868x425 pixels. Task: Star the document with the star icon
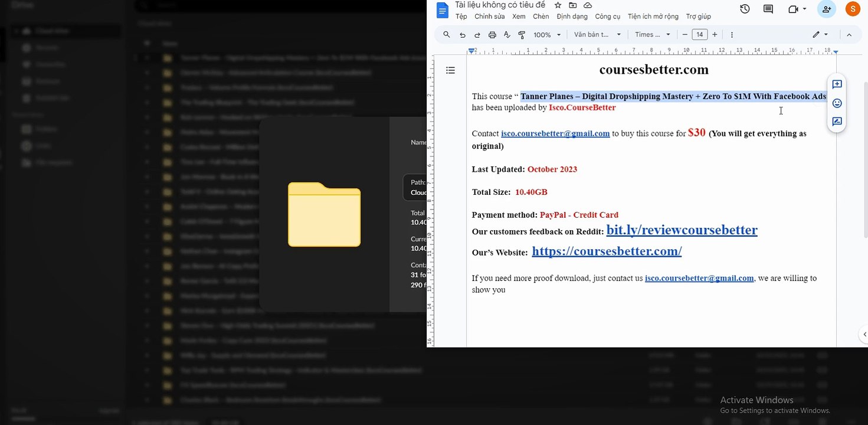[x=558, y=5]
